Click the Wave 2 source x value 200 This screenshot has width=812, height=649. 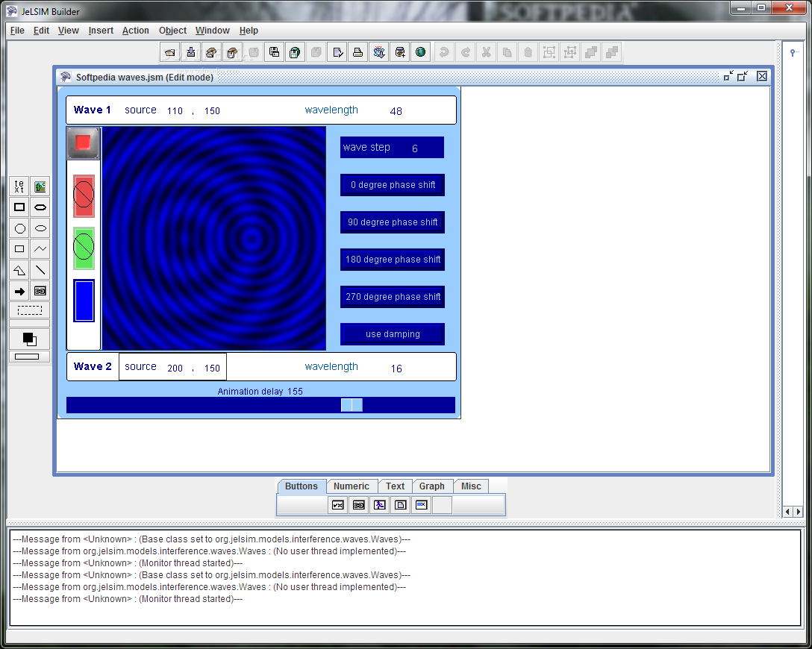[175, 368]
